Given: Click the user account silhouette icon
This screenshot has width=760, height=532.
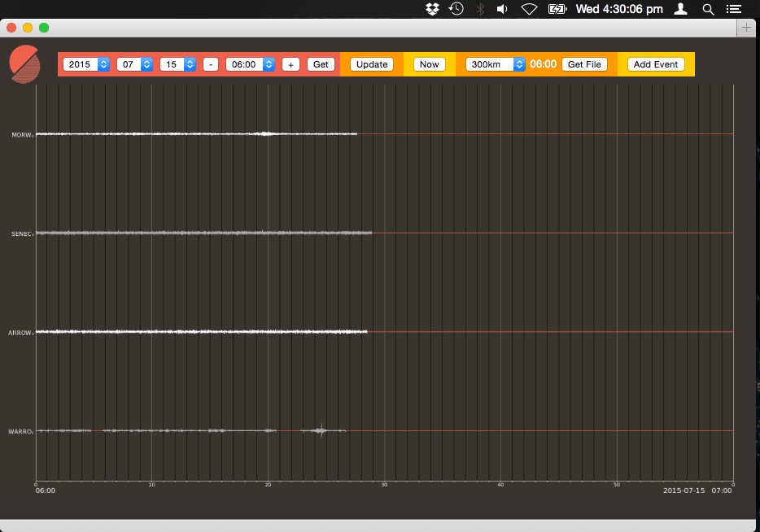Looking at the screenshot, I should 681,9.
